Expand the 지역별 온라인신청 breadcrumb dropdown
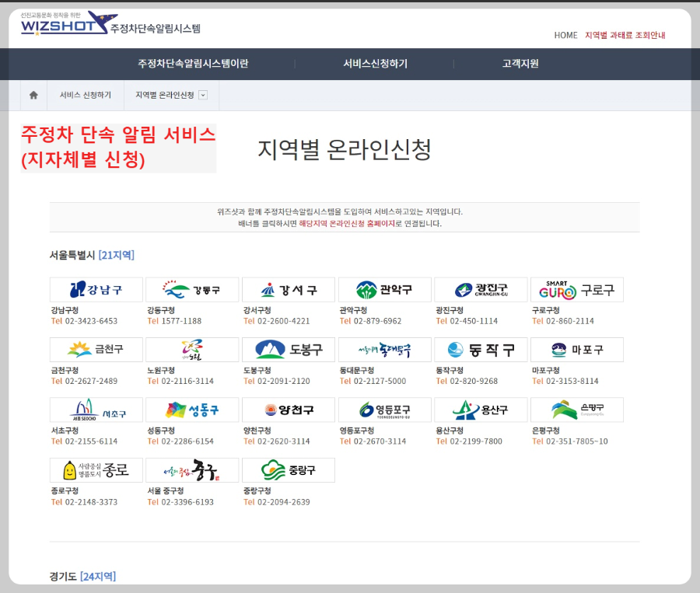The width and height of the screenshot is (700, 593). pos(202,94)
